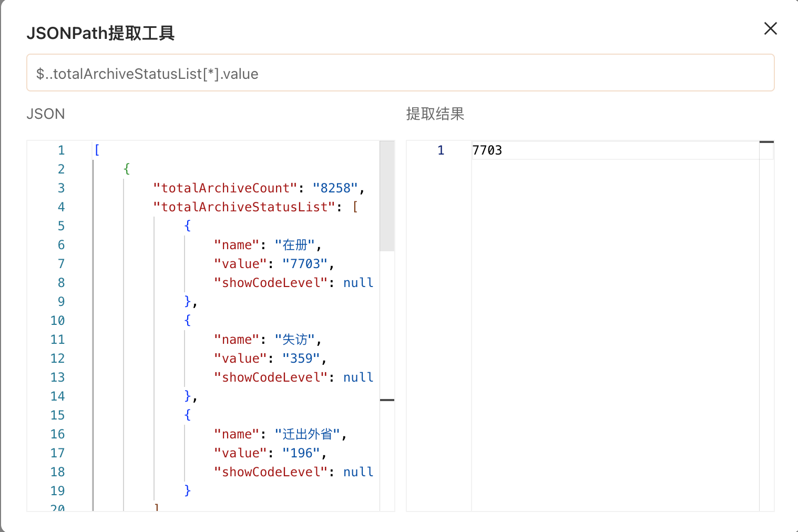Click the "359" value on line 12
This screenshot has height=532, width=798.
(x=301, y=359)
